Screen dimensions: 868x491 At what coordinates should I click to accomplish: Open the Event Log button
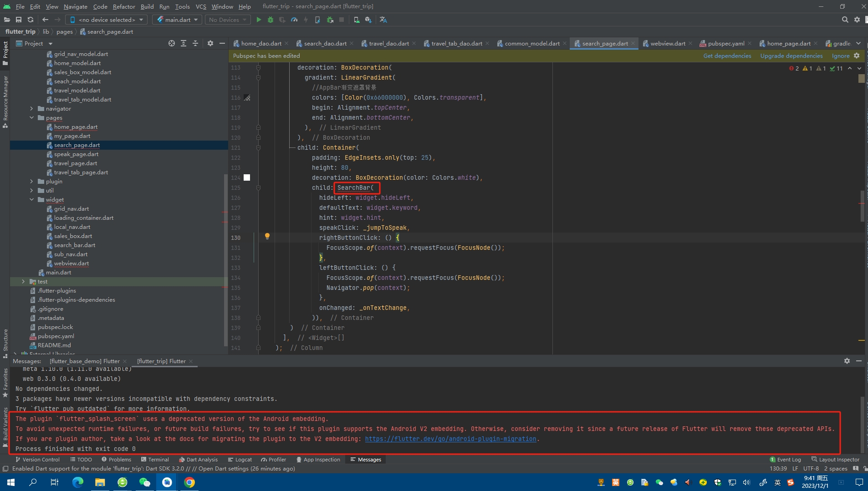pyautogui.click(x=785, y=460)
